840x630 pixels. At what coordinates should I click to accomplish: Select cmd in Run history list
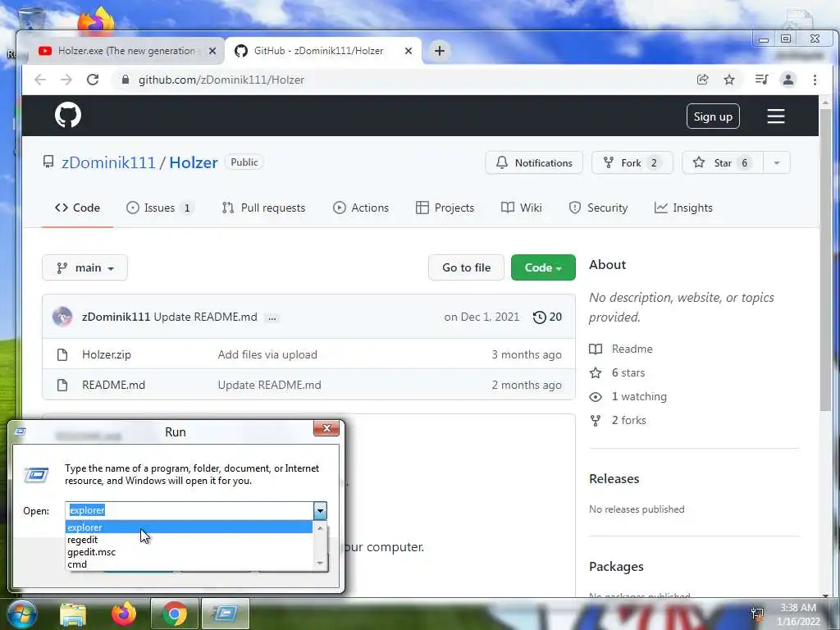click(x=189, y=564)
